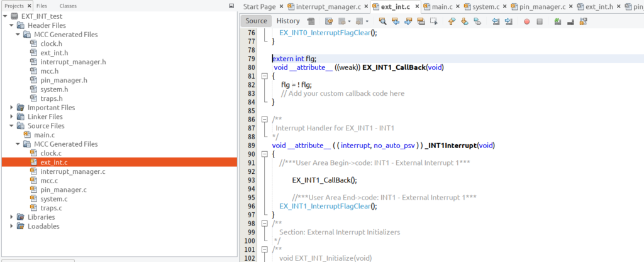Collapse the Header Files folder
This screenshot has height=262, width=644.
[x=11, y=25]
